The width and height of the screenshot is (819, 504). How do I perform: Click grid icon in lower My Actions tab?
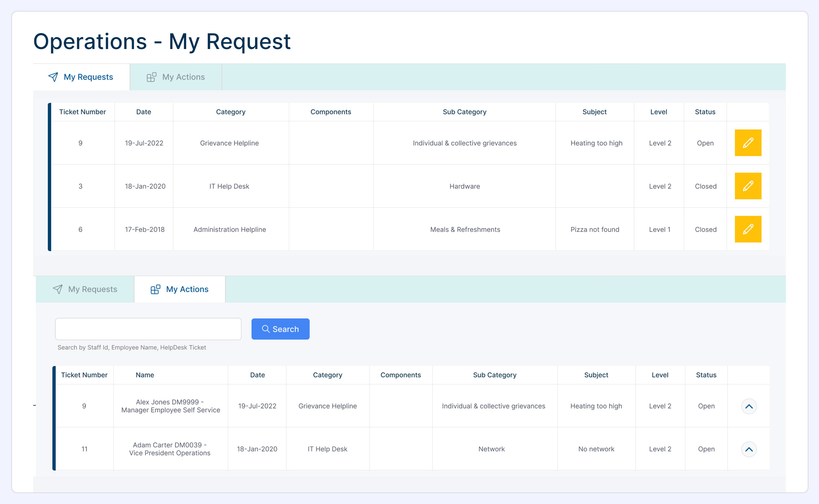tap(156, 289)
